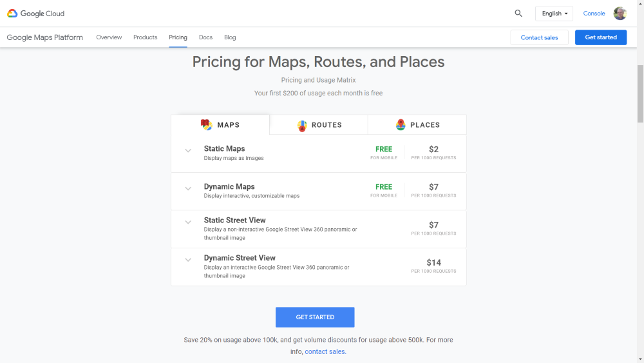This screenshot has height=363, width=644.
Task: Click the Google Cloud logo
Action: tap(35, 14)
